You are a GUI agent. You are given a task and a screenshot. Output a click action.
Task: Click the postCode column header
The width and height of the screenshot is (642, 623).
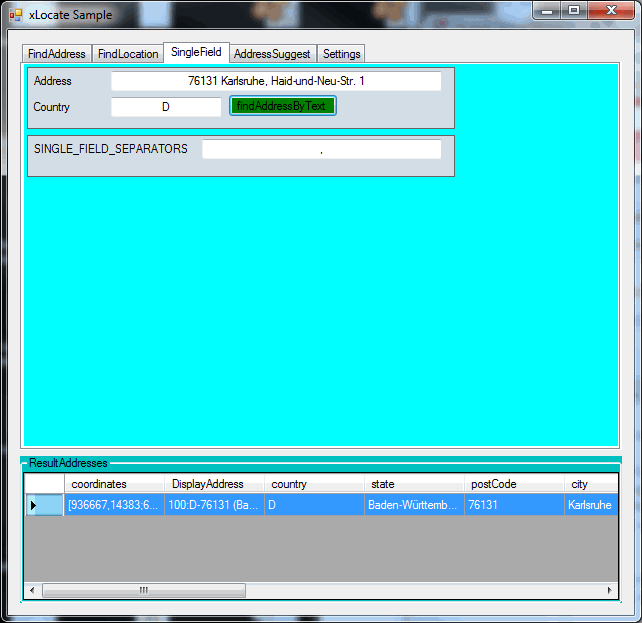tap(514, 484)
